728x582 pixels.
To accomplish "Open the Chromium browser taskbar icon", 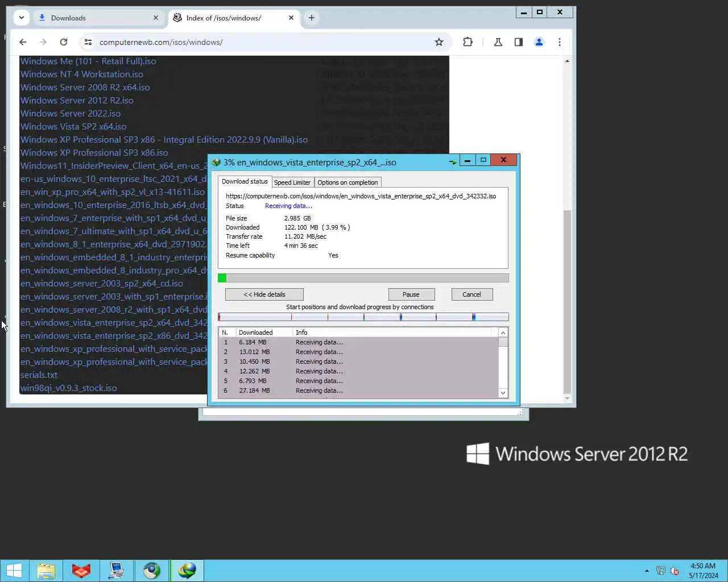I will 152,571.
